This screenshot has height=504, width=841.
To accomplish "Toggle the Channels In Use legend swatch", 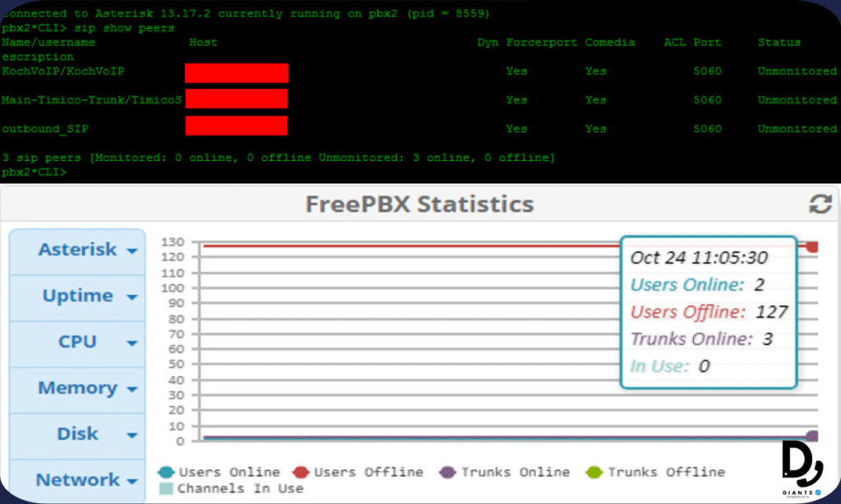I will click(166, 488).
